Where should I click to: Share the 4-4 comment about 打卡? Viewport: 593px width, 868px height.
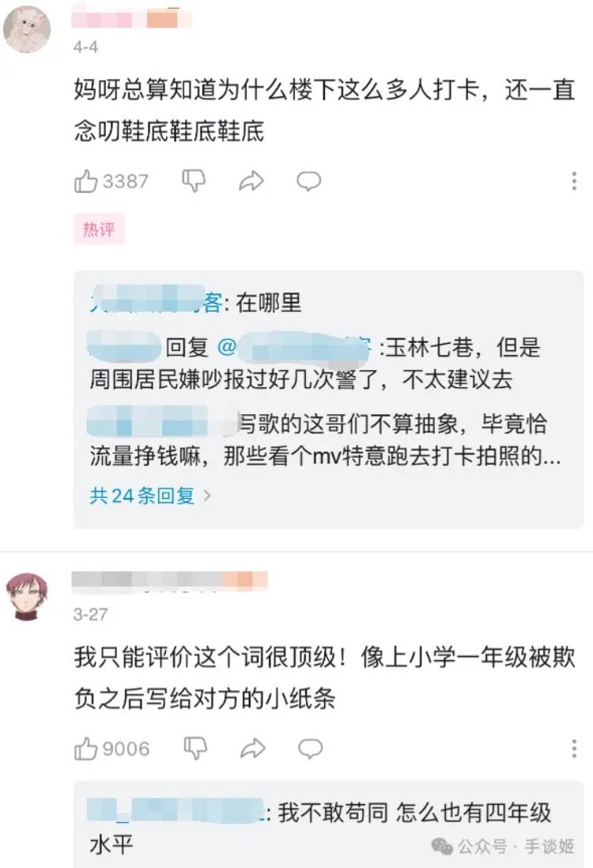251,181
